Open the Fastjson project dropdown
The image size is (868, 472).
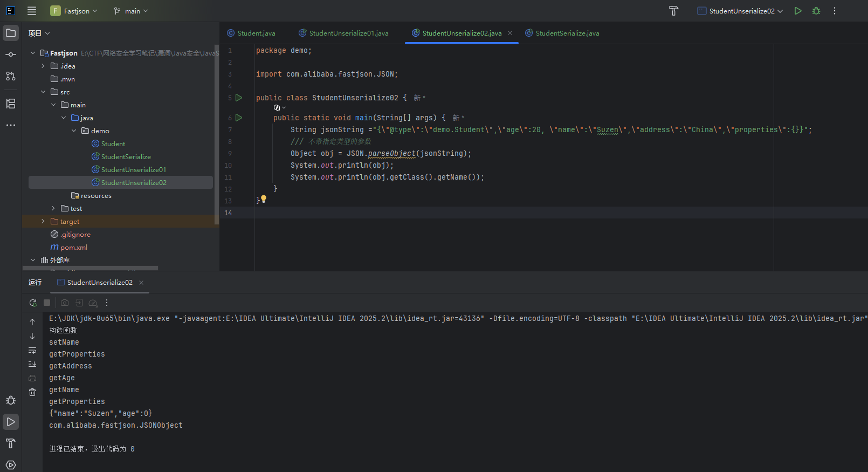pos(74,11)
